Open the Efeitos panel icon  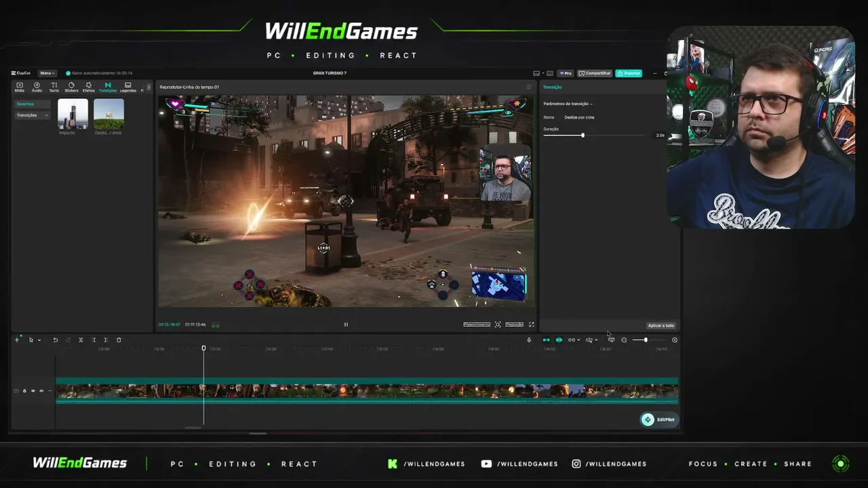[x=89, y=87]
